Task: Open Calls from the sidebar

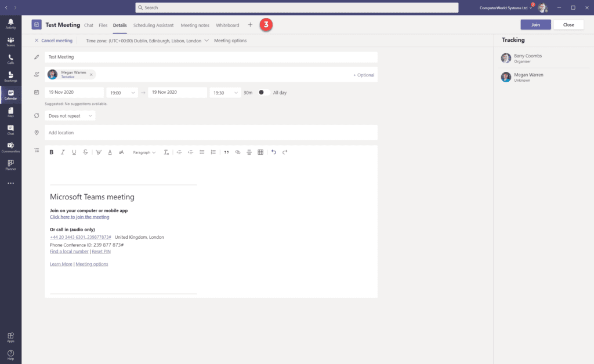Action: coord(10,59)
